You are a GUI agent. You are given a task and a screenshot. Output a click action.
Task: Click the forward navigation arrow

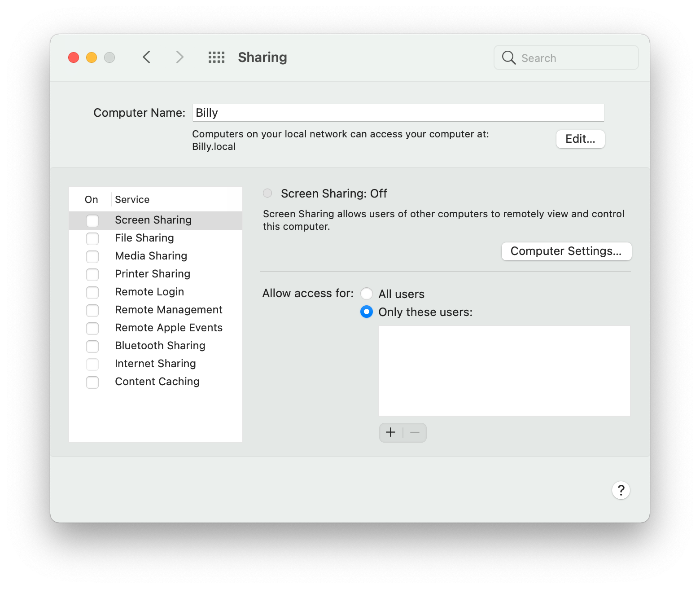pyautogui.click(x=179, y=57)
